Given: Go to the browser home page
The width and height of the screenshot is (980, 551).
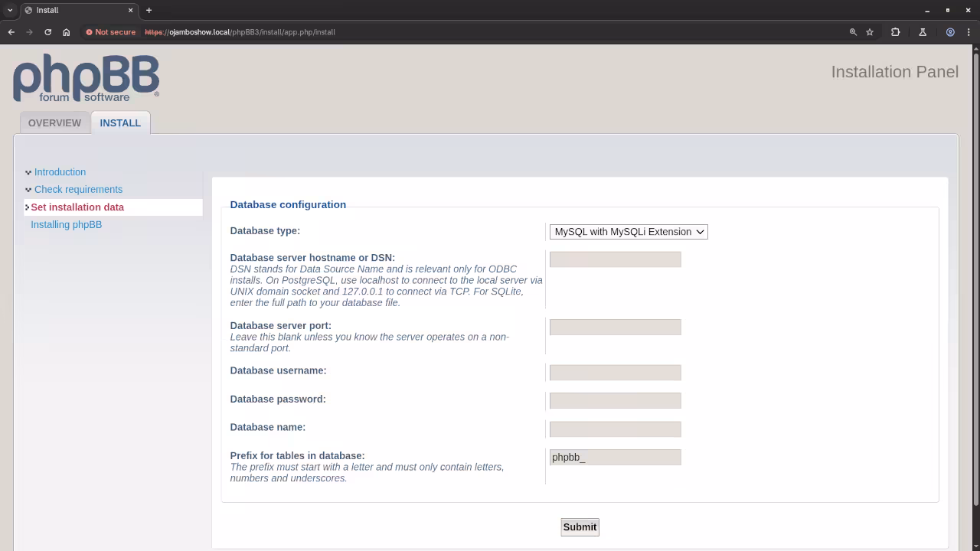Looking at the screenshot, I should pyautogui.click(x=67, y=32).
